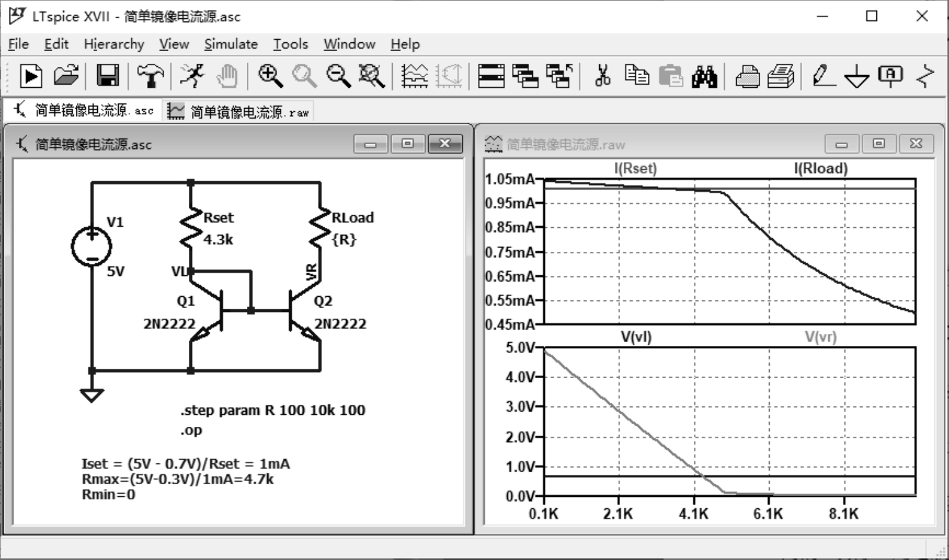Switch to the 简单镜像电流源.asc tab
Viewport: 949px width, 560px height.
click(84, 110)
